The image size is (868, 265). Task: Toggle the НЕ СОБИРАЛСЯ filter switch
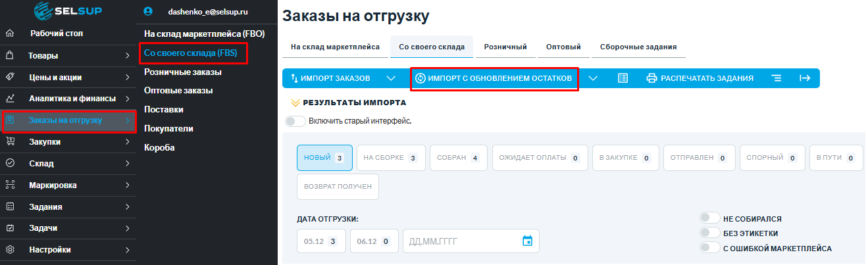pyautogui.click(x=710, y=218)
